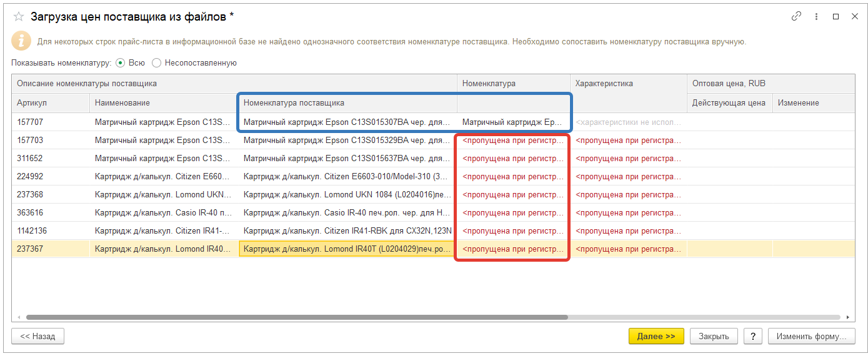
Task: Click the 'Действующая цена' column header
Action: (x=729, y=102)
